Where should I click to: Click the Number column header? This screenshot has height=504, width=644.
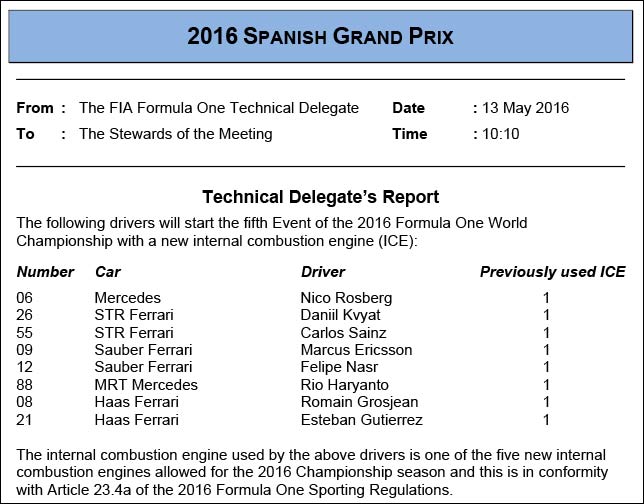pos(45,271)
